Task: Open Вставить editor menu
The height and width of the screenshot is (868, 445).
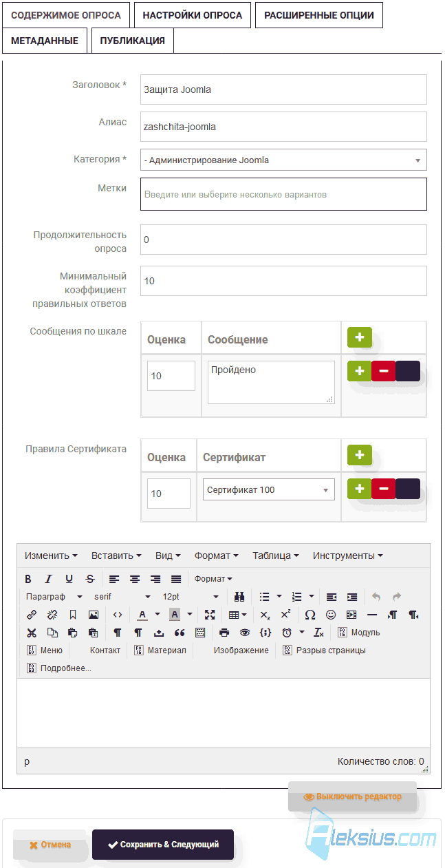Action: pos(116,555)
